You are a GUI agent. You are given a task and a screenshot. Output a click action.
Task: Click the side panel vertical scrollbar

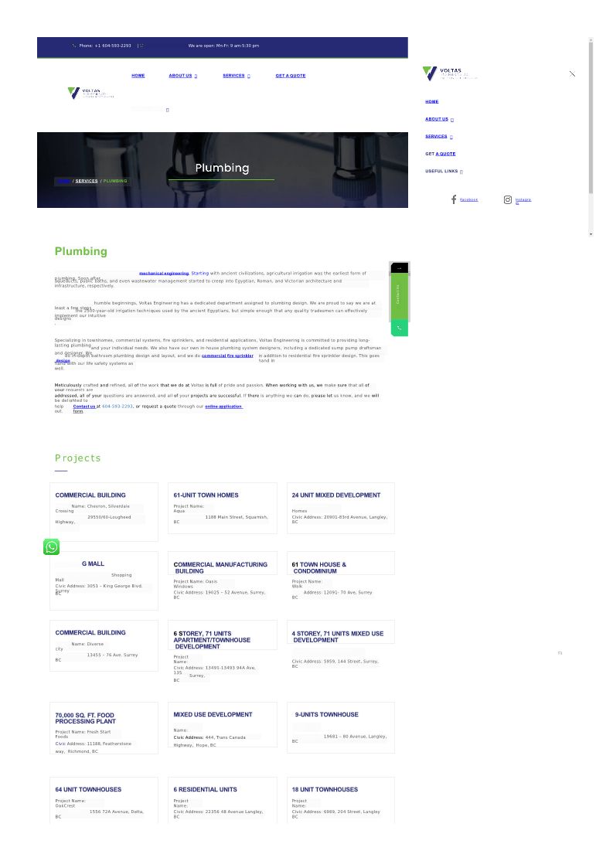click(x=591, y=116)
